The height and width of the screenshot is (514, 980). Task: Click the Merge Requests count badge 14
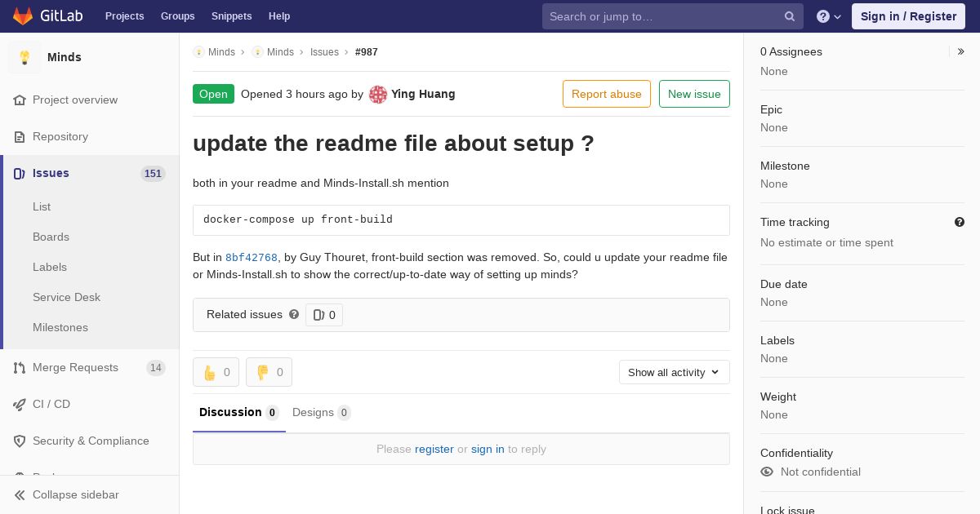click(156, 368)
